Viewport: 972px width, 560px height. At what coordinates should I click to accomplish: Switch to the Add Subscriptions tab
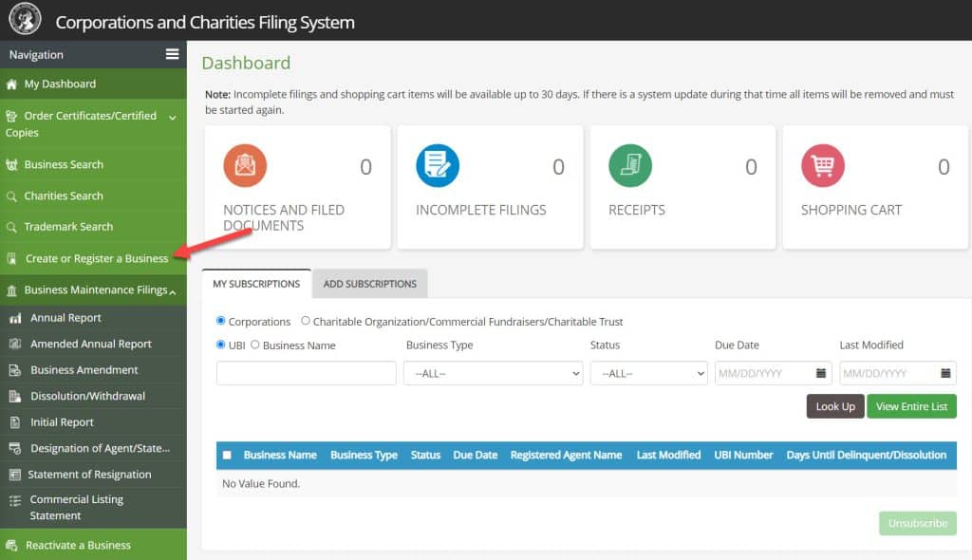click(x=368, y=283)
